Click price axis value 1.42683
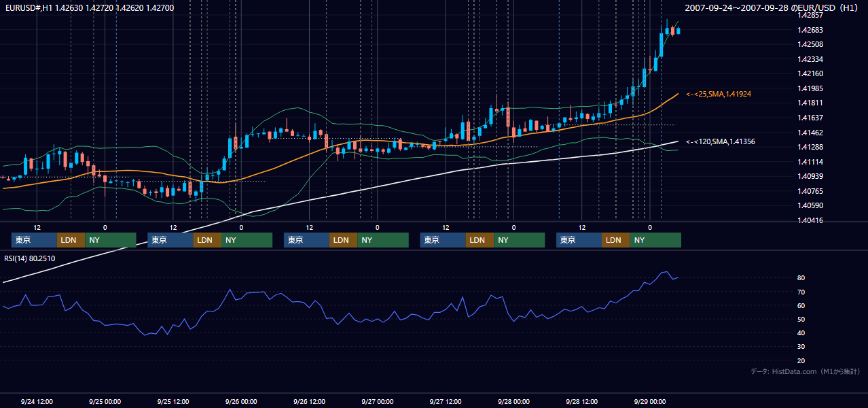The height and width of the screenshot is (408, 868). click(x=810, y=30)
